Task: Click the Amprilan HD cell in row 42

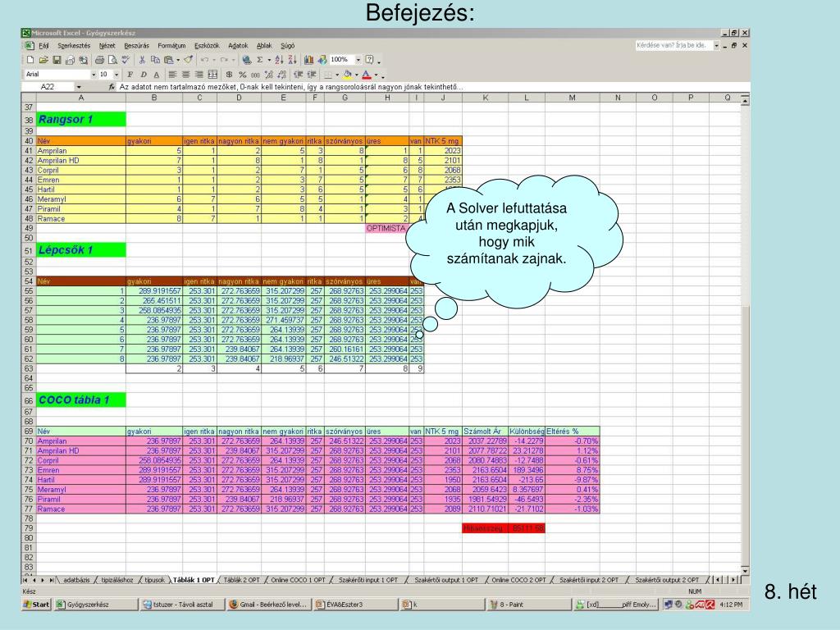Action: 81,161
